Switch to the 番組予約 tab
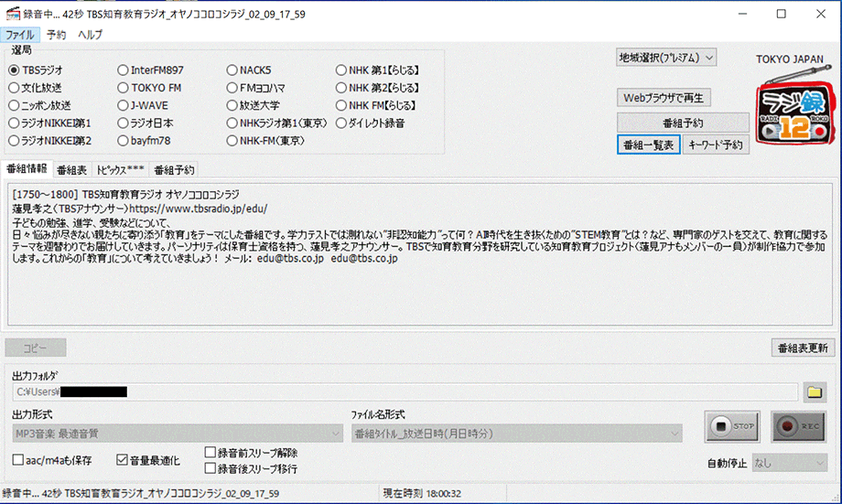Screen dimensions: 842x504 coord(174,170)
